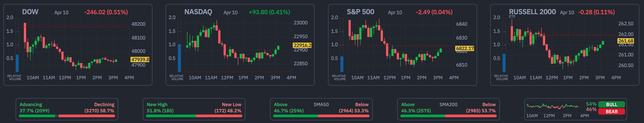Open the NASDAQ chart title
The height and width of the screenshot is (123, 644).
point(198,12)
